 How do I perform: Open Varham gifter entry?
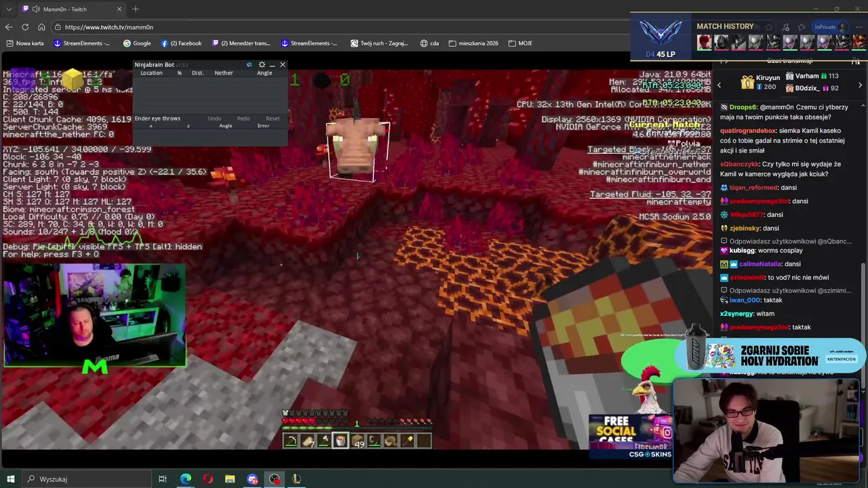point(812,77)
